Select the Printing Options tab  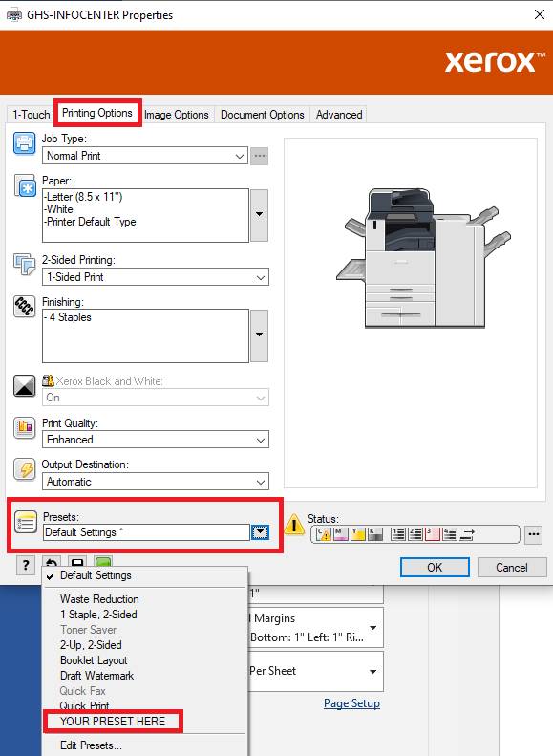coord(97,113)
